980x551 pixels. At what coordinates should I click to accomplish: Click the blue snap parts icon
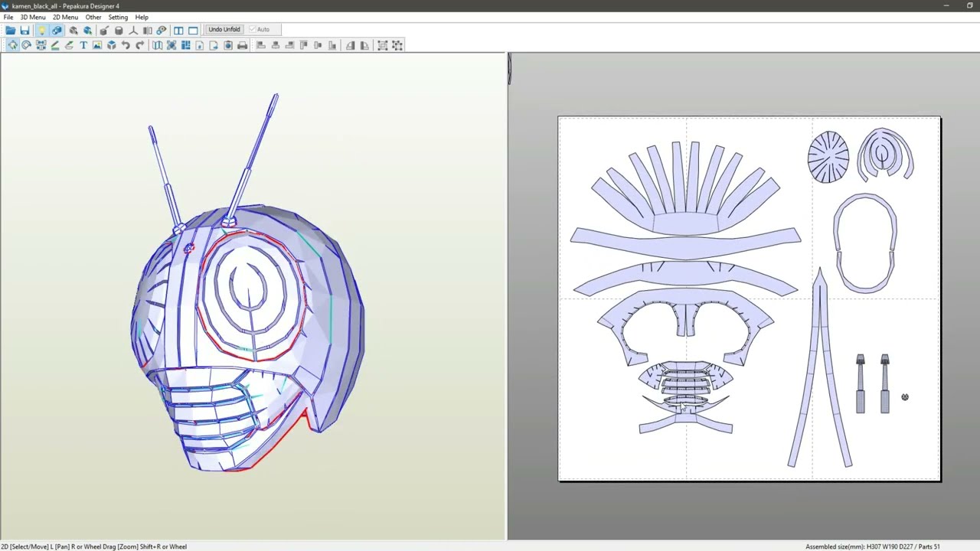click(x=171, y=45)
